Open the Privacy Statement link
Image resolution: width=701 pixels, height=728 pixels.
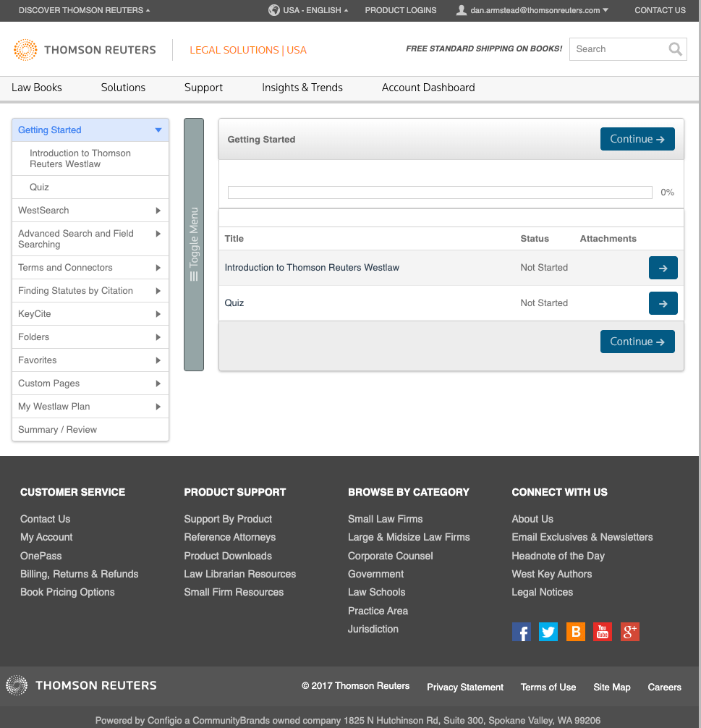point(465,687)
